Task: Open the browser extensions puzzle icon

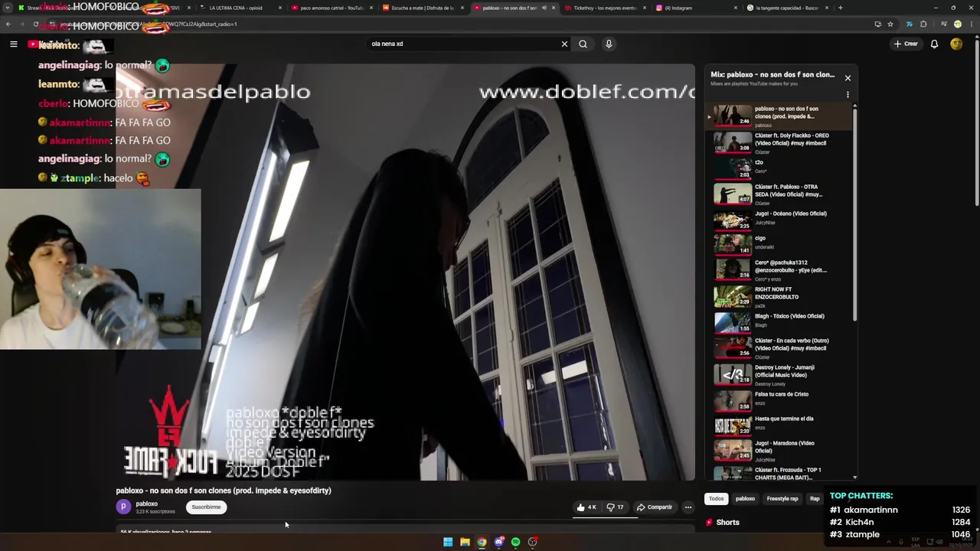Action: click(x=923, y=24)
